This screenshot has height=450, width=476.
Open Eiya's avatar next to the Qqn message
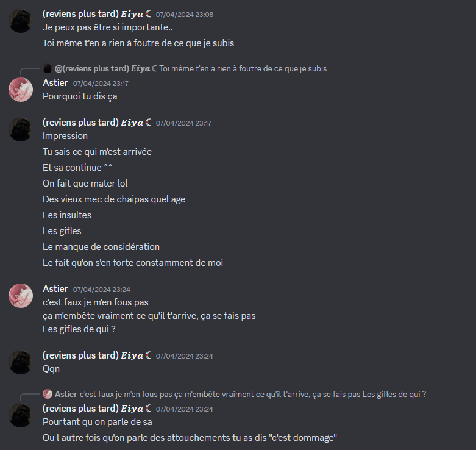21,362
